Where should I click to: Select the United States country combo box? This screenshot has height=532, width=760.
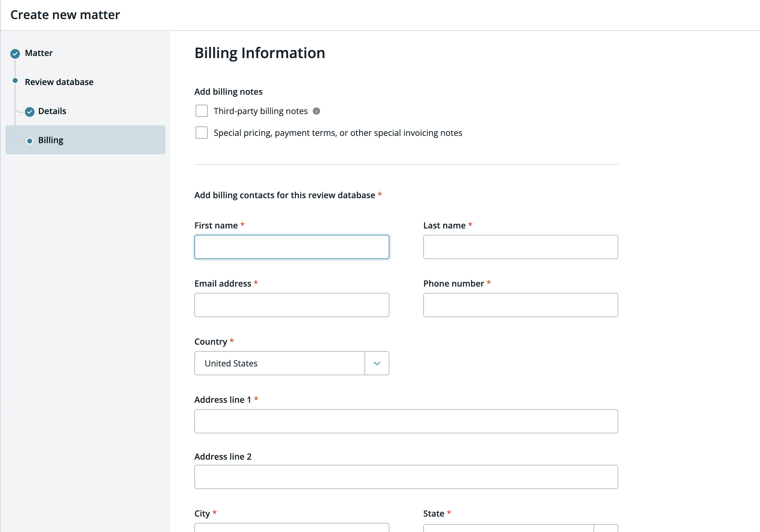click(x=292, y=363)
